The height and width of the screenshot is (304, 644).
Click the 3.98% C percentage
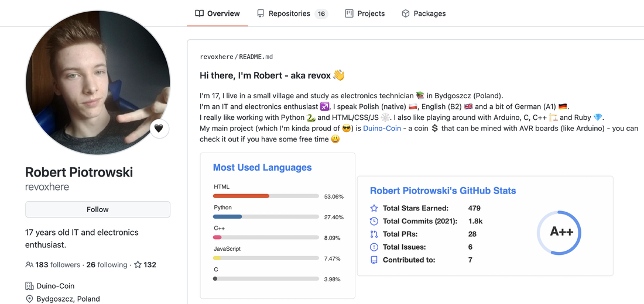333,279
